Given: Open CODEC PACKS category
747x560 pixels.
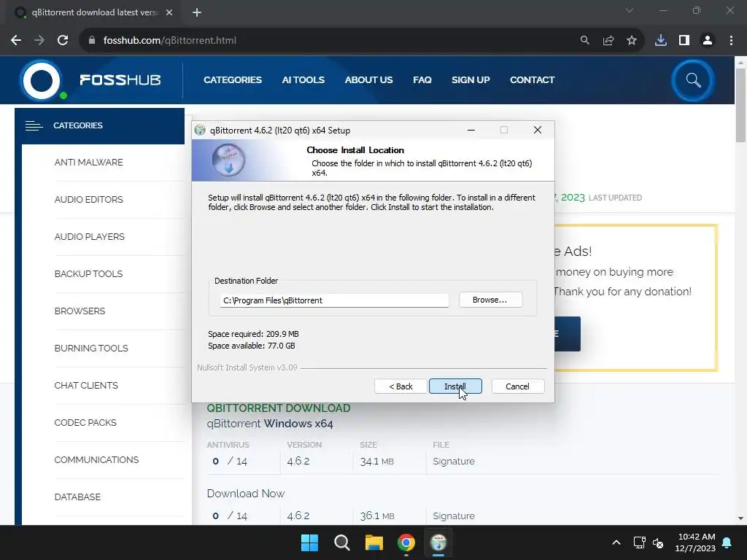Looking at the screenshot, I should tap(85, 422).
